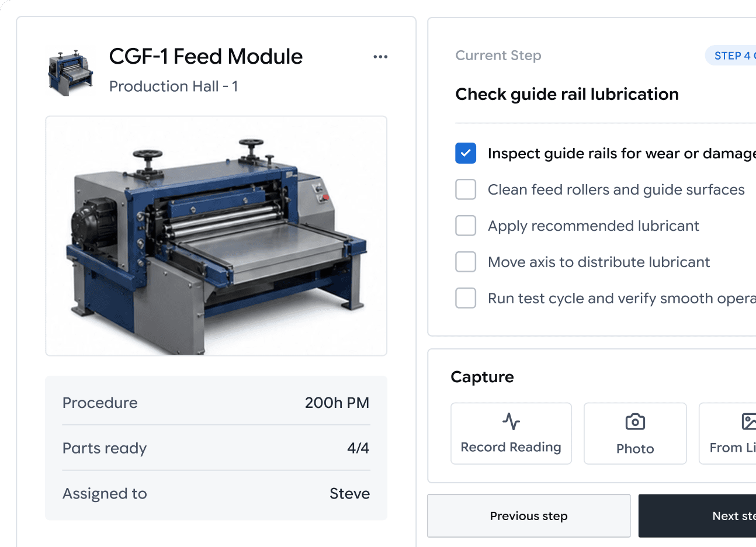Open the large feed module machine photo
Viewport: 756px width, 547px height.
[x=216, y=236]
